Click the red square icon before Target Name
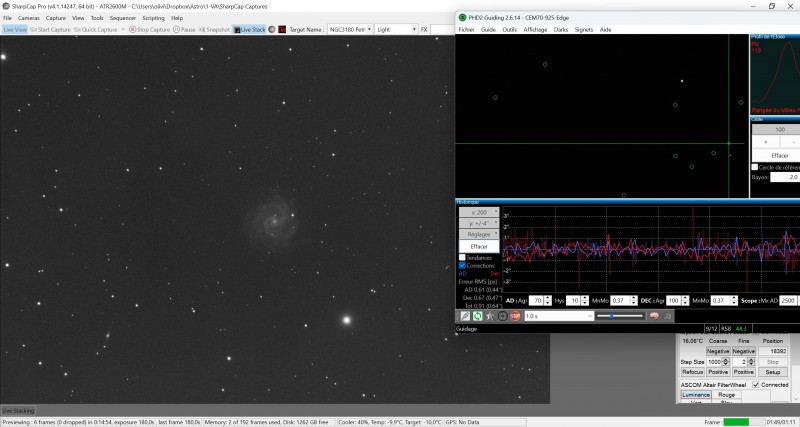This screenshot has height=427, width=800. point(282,30)
